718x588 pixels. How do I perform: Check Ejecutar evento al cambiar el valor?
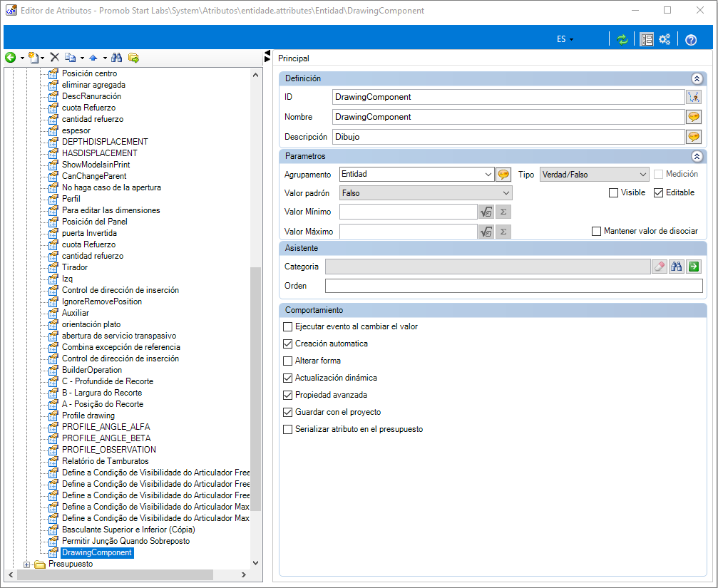[287, 326]
